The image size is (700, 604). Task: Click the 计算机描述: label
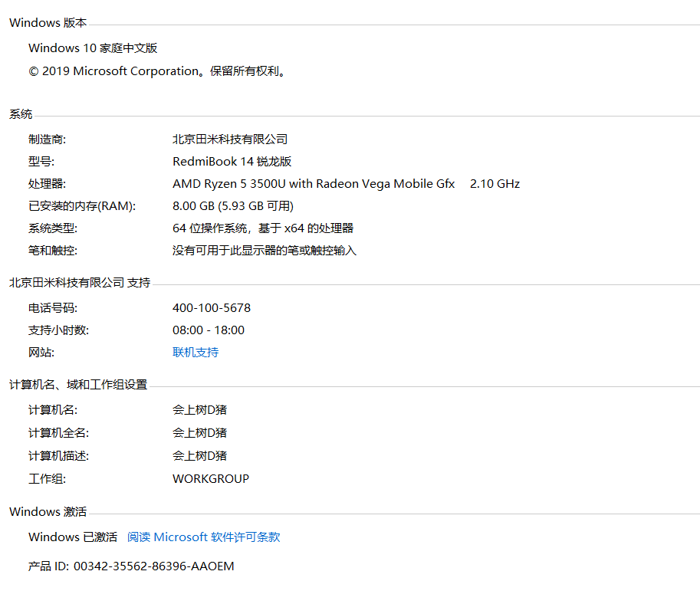pos(59,456)
